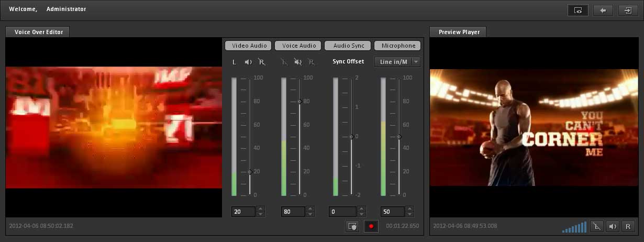Toggle Video Audio speaker mute icon

click(248, 62)
